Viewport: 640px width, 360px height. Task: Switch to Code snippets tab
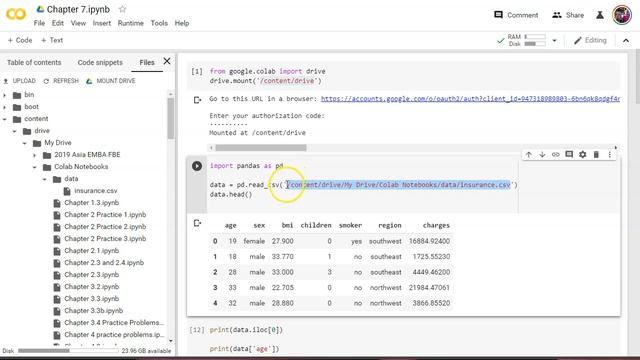(x=100, y=62)
